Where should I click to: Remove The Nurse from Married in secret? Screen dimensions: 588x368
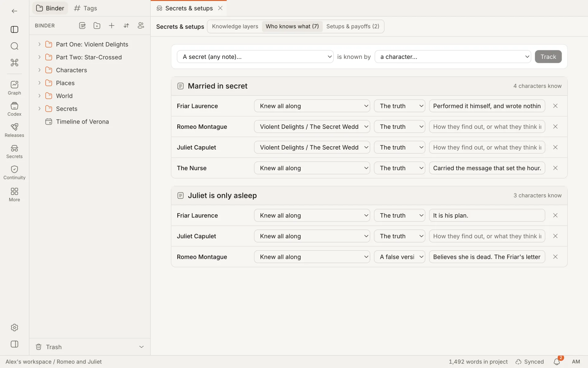click(x=555, y=168)
